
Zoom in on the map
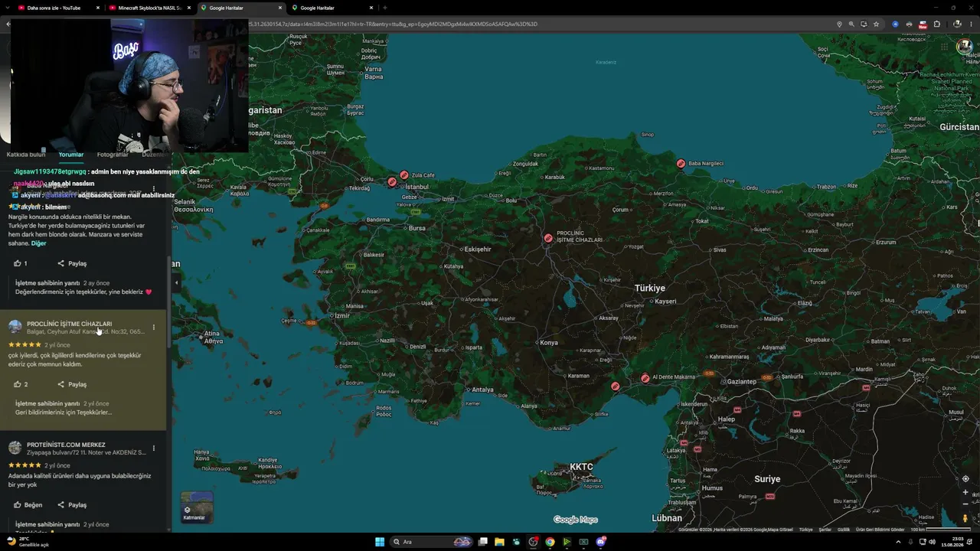(965, 492)
